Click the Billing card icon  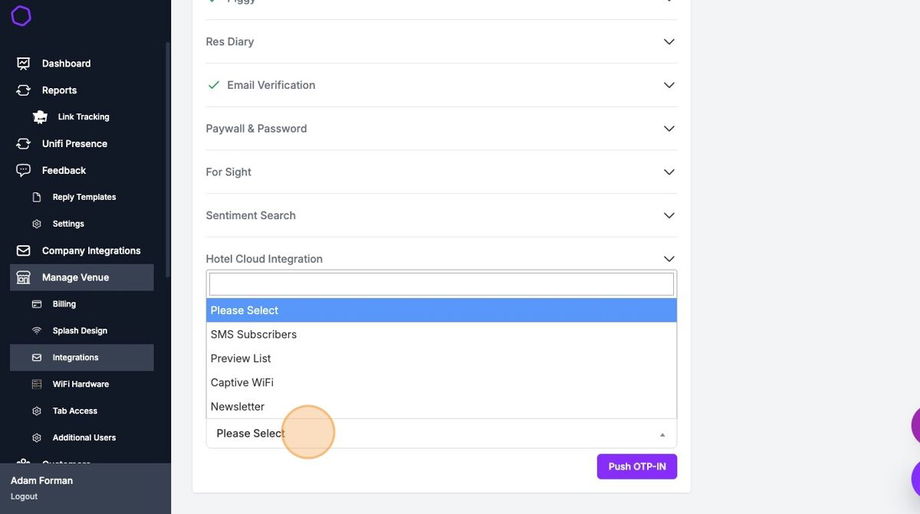point(37,304)
